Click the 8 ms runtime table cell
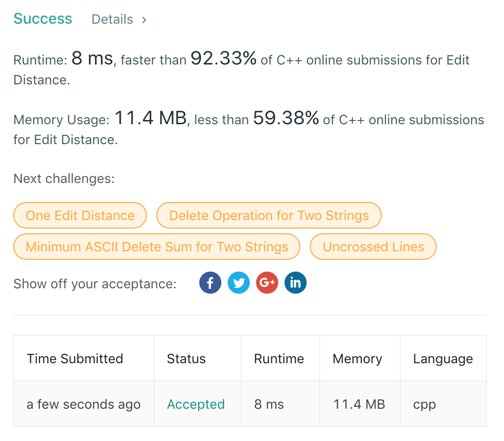The height and width of the screenshot is (441, 504). point(269,404)
